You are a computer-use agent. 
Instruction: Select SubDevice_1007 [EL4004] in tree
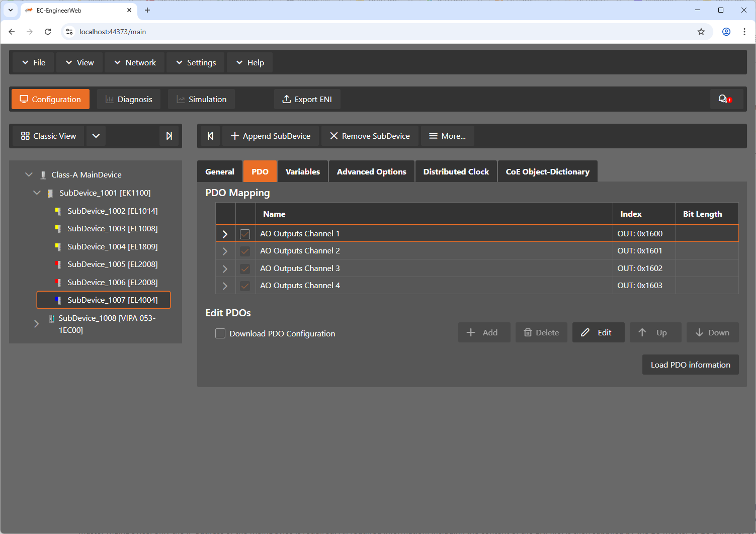point(104,300)
